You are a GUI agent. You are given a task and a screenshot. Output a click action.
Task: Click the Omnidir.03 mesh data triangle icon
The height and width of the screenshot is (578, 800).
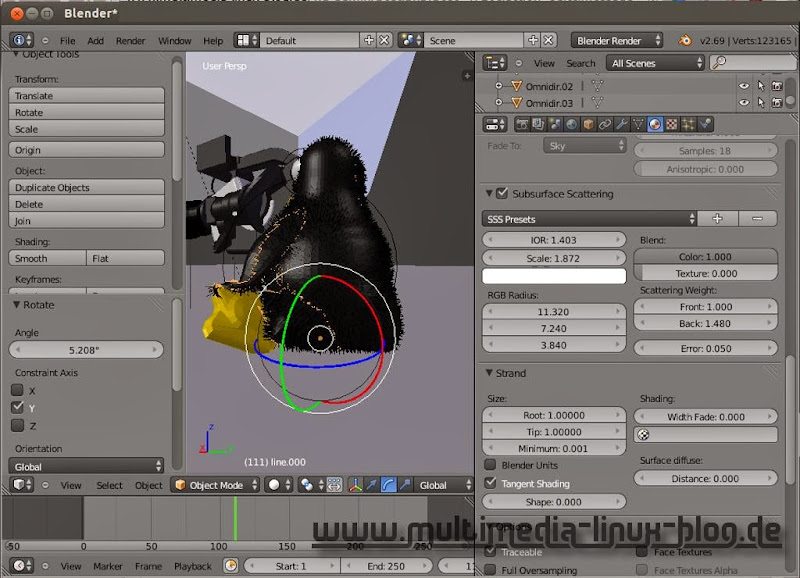[597, 103]
